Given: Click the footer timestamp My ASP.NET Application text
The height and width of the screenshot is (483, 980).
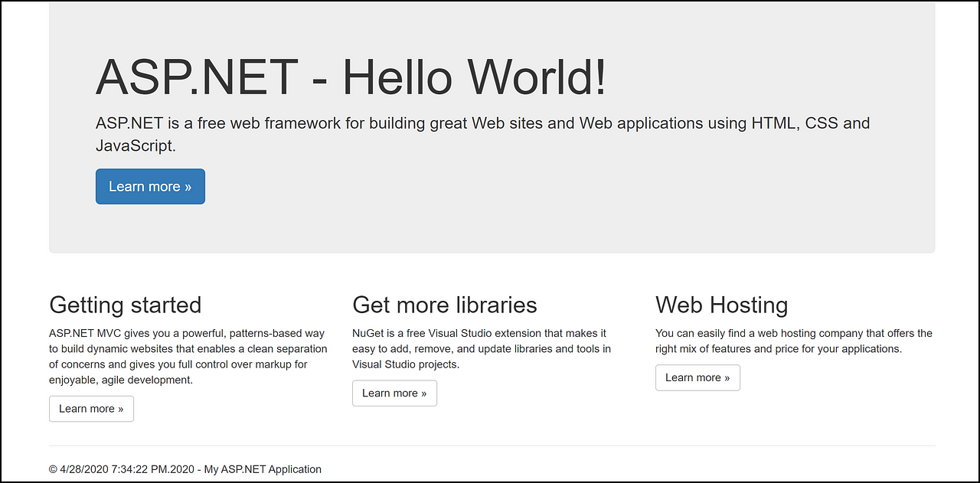Looking at the screenshot, I should coord(185,469).
